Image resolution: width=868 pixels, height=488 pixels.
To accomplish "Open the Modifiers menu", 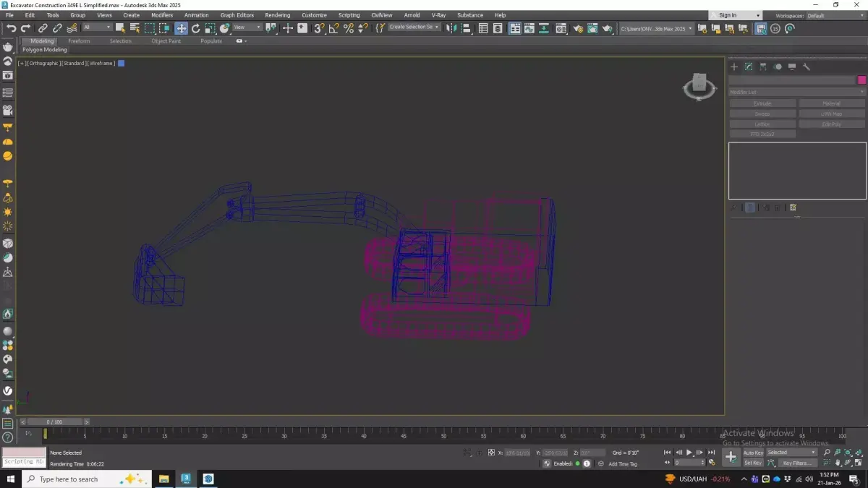I will coord(162,15).
